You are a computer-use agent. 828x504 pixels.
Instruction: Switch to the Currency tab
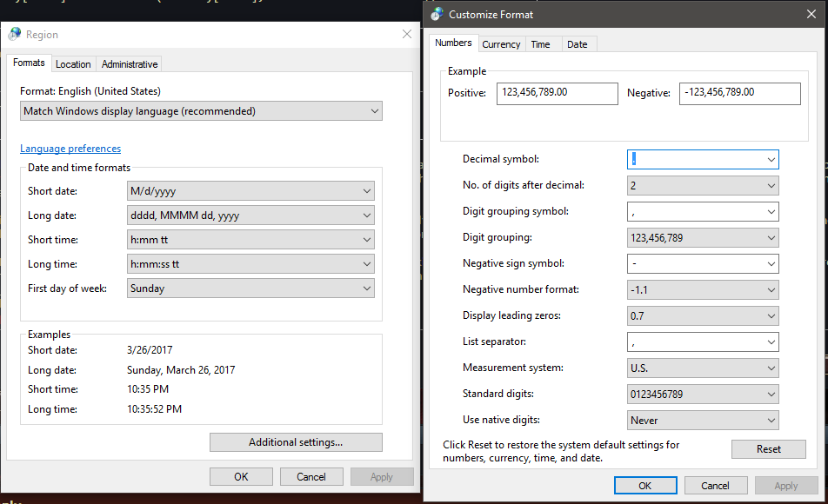501,44
